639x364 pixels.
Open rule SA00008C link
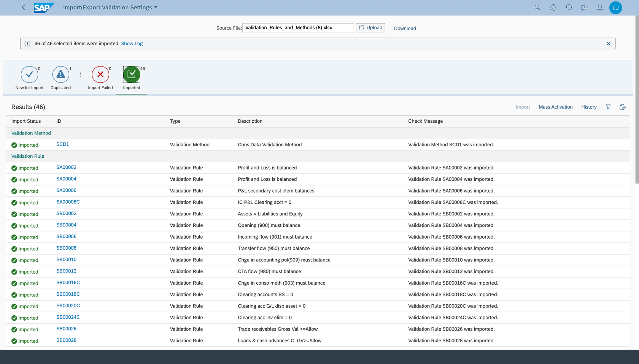(68, 202)
